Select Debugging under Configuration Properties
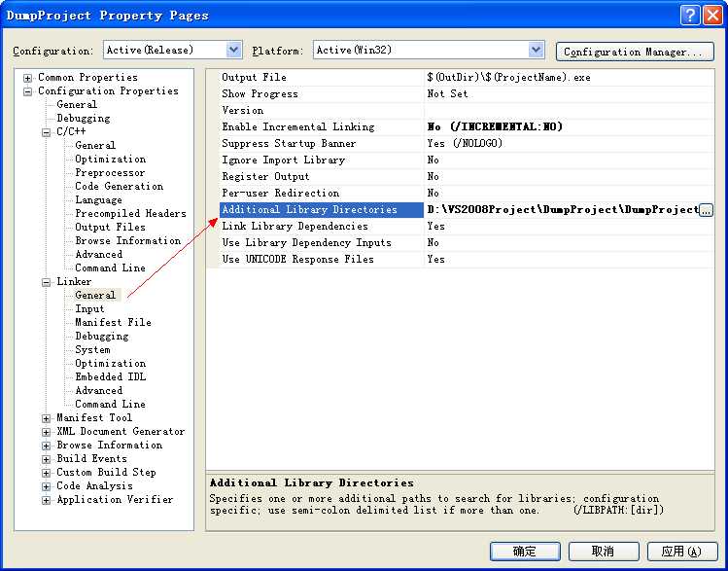Image resolution: width=728 pixels, height=571 pixels. tap(84, 118)
